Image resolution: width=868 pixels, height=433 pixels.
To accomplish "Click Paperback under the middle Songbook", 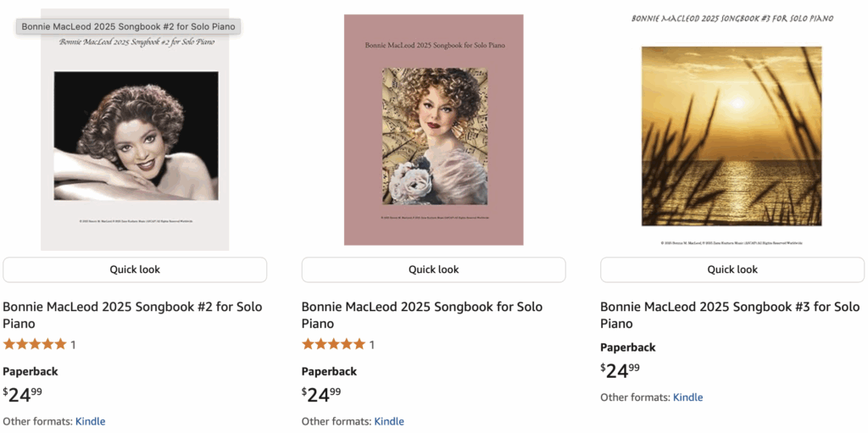I will point(329,371).
